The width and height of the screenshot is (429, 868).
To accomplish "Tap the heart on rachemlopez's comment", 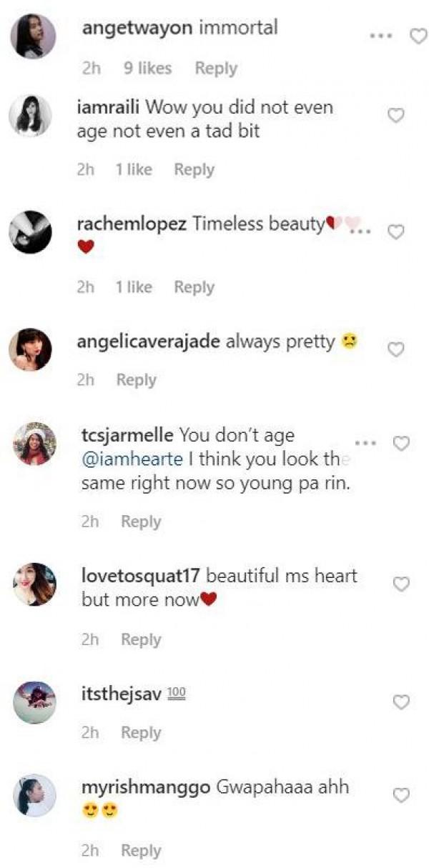I will [395, 231].
